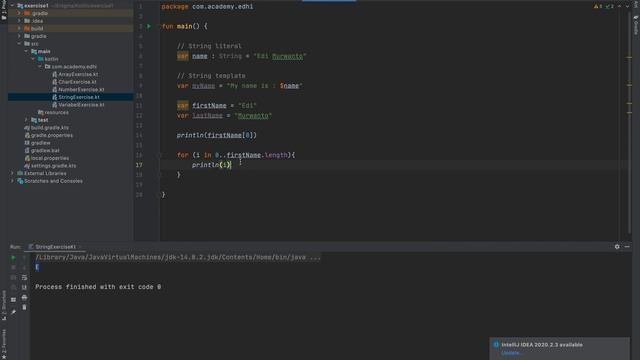Click the package declaration line

click(x=207, y=7)
